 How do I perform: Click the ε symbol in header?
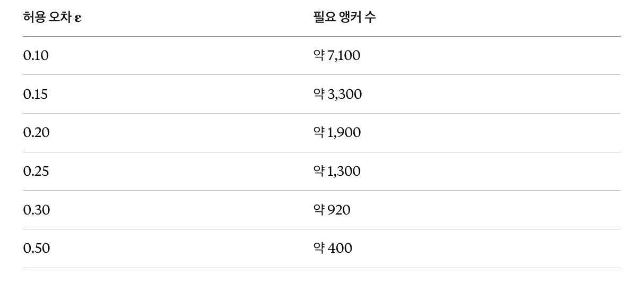tap(79, 18)
